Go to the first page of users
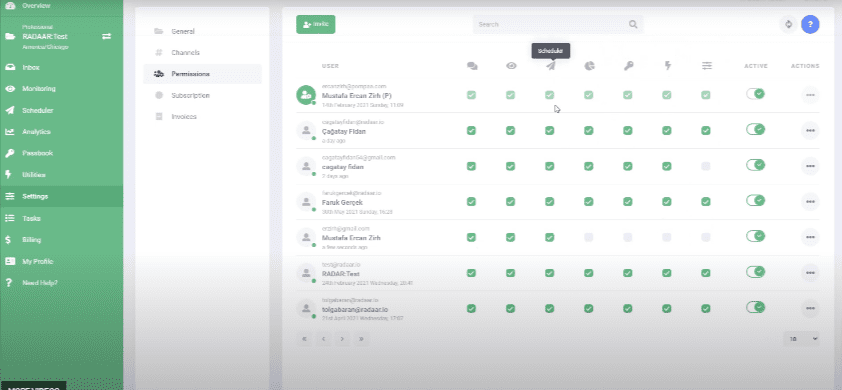 click(304, 339)
